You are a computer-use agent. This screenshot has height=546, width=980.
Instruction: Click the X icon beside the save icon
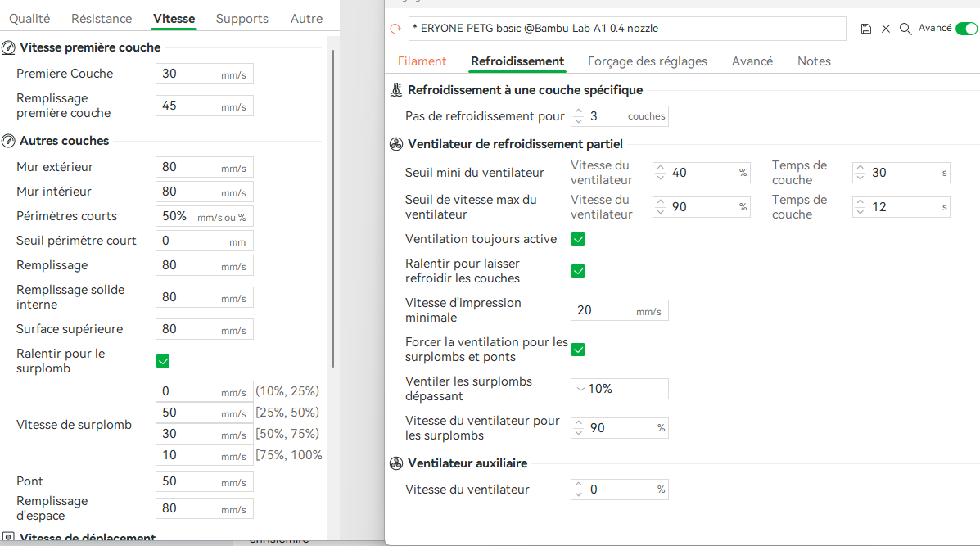886,29
